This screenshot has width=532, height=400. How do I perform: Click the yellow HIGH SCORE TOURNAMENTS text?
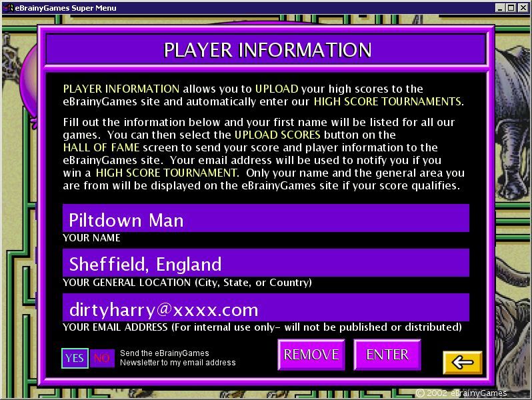pos(389,101)
